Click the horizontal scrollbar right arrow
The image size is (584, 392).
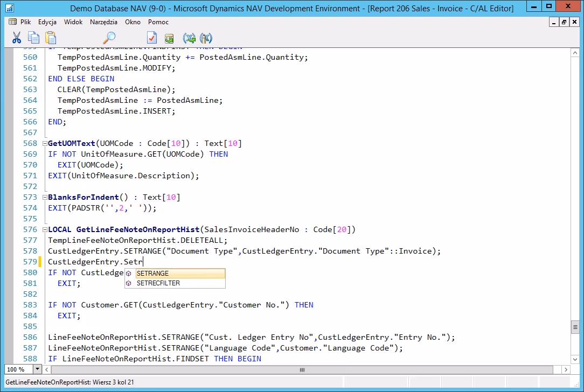(566, 370)
